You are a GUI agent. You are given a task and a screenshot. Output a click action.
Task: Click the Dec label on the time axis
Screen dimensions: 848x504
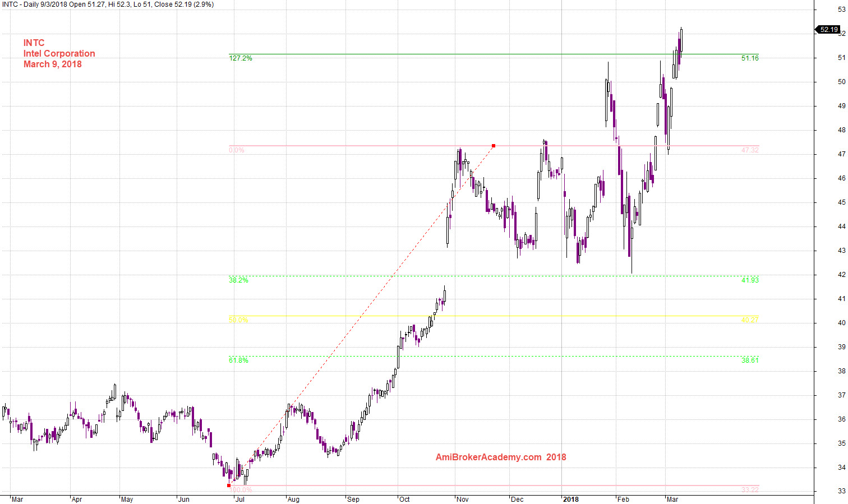517,500
